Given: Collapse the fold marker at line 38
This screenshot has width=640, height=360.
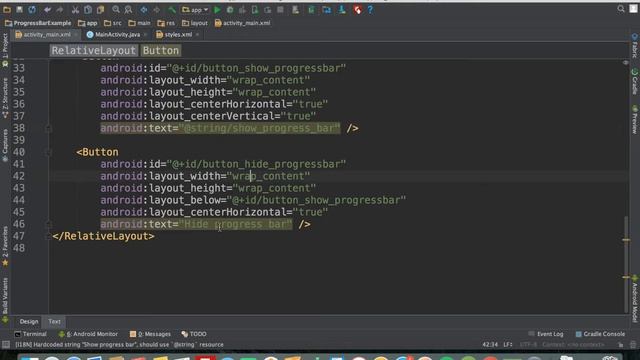Looking at the screenshot, I should click(48, 129).
